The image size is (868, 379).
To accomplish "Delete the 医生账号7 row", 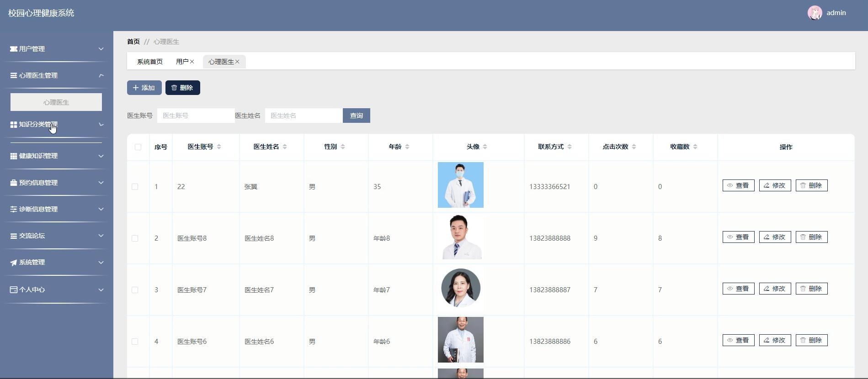I will click(812, 289).
